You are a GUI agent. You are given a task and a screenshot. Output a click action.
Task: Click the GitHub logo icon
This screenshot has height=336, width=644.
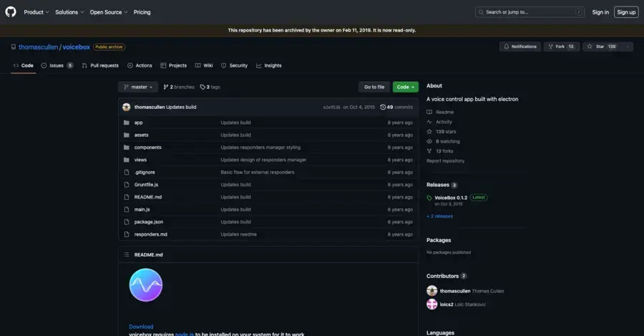click(x=11, y=12)
